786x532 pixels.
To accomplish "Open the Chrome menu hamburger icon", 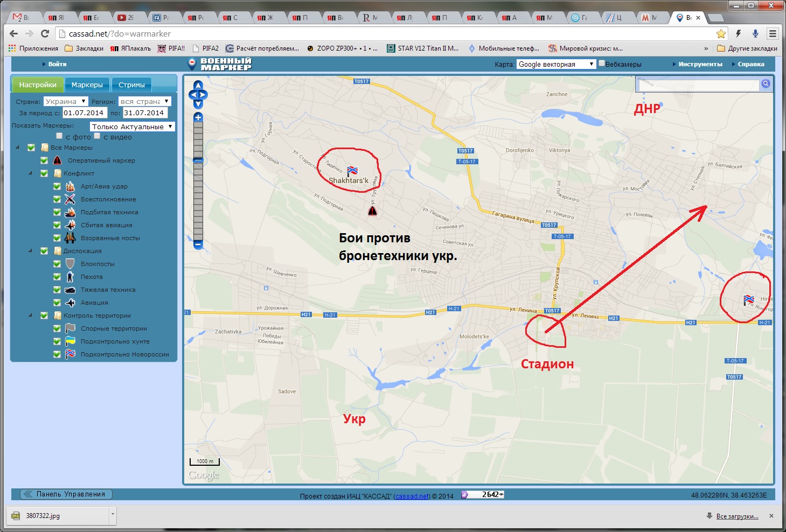I will pos(773,33).
